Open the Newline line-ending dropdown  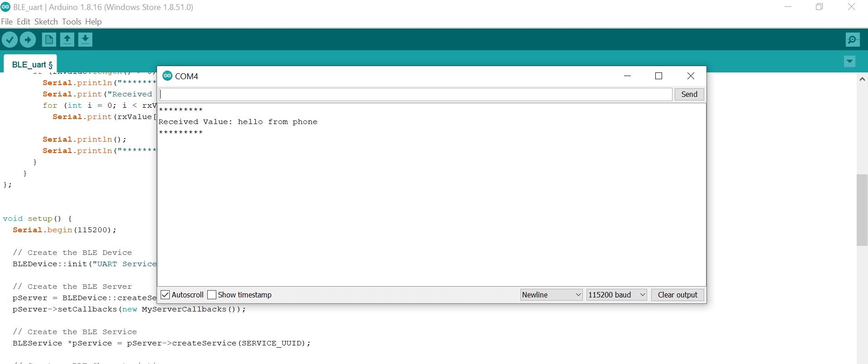[551, 295]
